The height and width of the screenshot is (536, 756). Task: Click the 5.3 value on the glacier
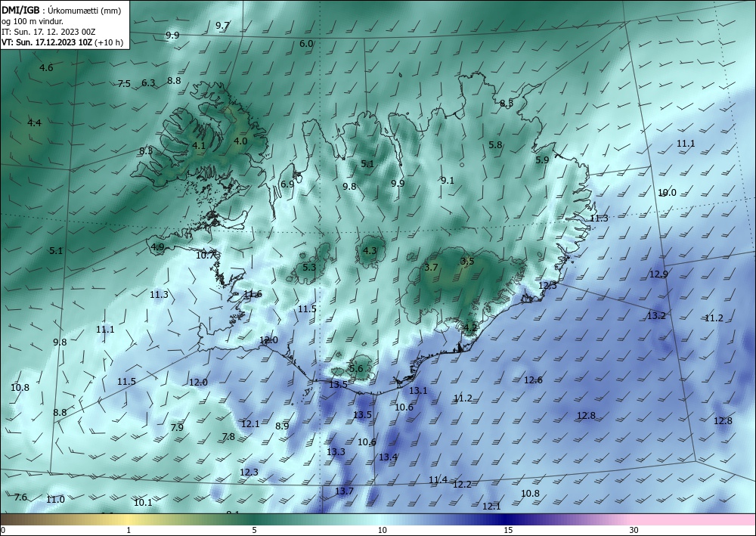[309, 267]
